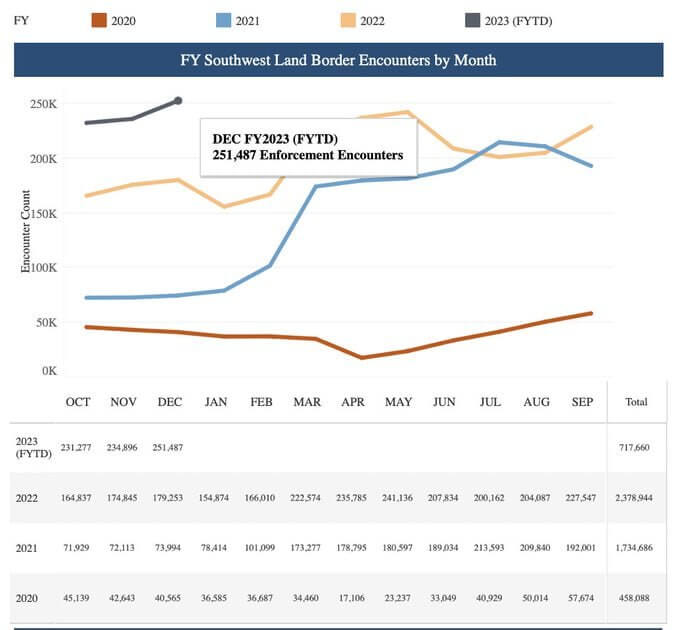This screenshot has width=680, height=630.
Task: Click the 251,487 December 2023 cell
Action: (170, 447)
